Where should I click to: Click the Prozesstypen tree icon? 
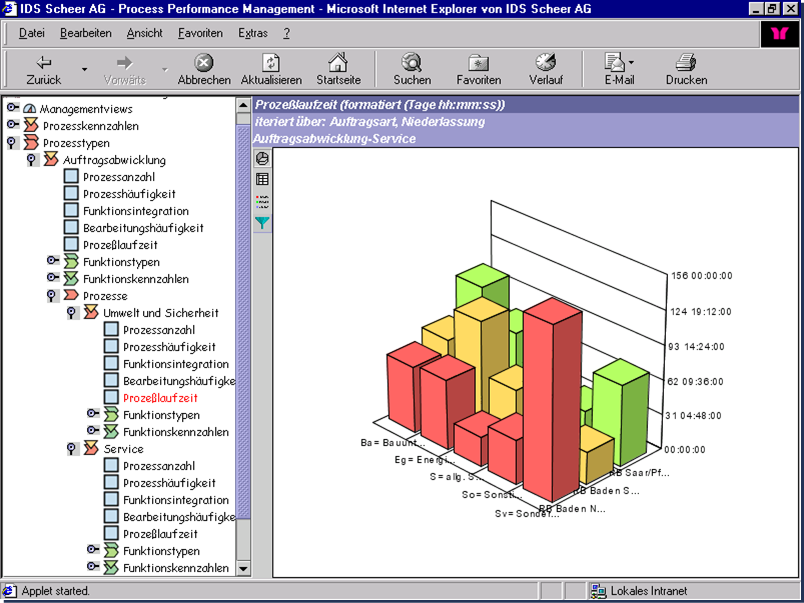tap(31, 143)
